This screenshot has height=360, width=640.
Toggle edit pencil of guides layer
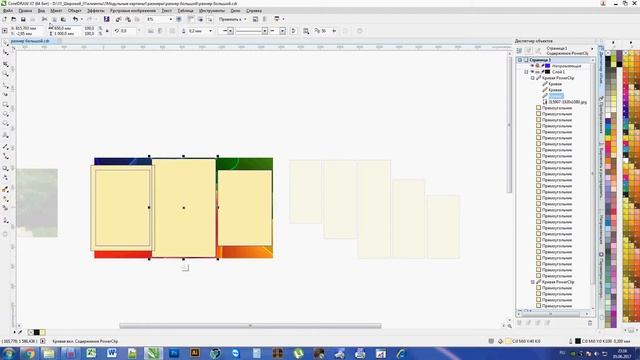tap(542, 66)
